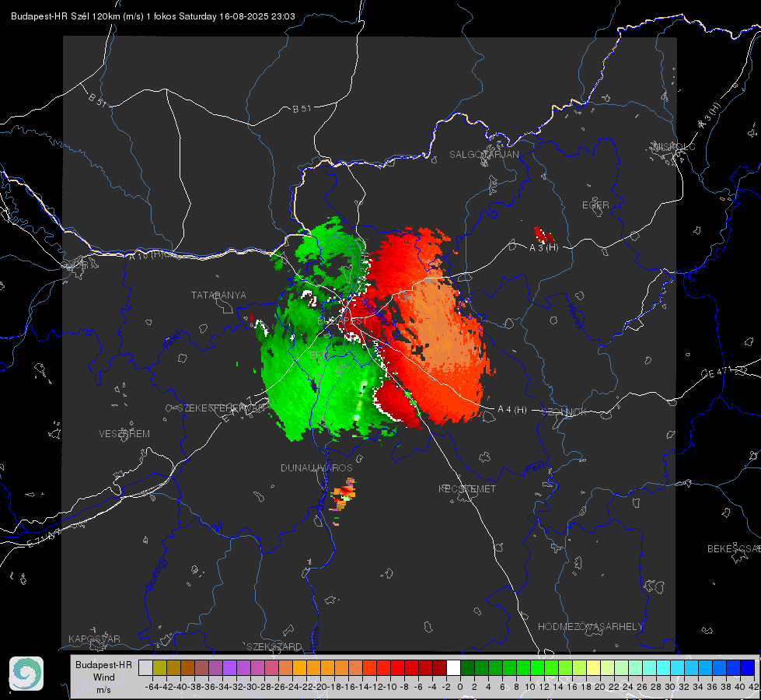Choose the red swatch between -10 and -8
The height and width of the screenshot is (700, 761).
397,667
